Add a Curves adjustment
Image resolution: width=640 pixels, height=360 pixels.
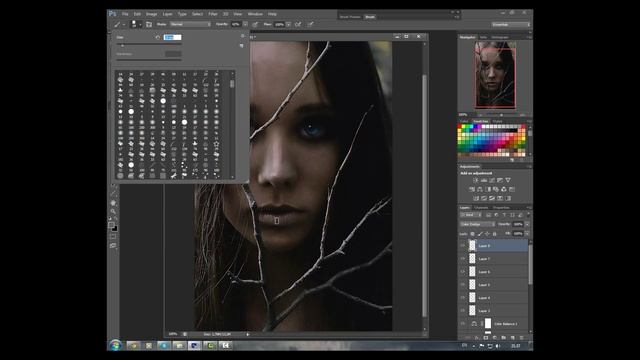point(492,180)
